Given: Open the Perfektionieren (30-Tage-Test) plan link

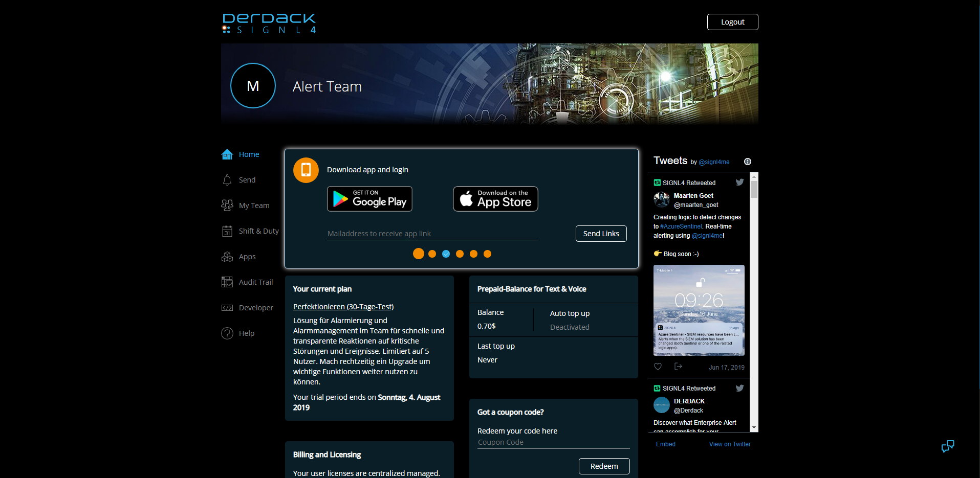Looking at the screenshot, I should click(x=343, y=307).
